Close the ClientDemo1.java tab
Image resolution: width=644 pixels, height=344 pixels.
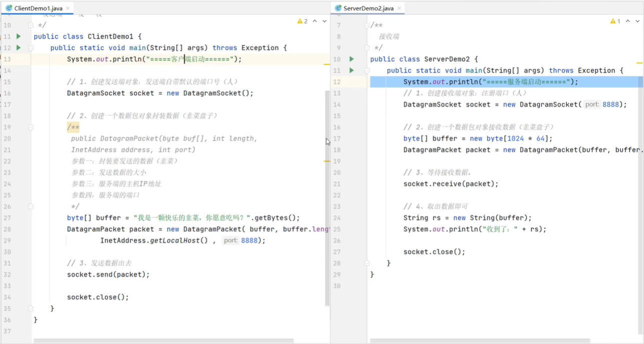[68, 9]
